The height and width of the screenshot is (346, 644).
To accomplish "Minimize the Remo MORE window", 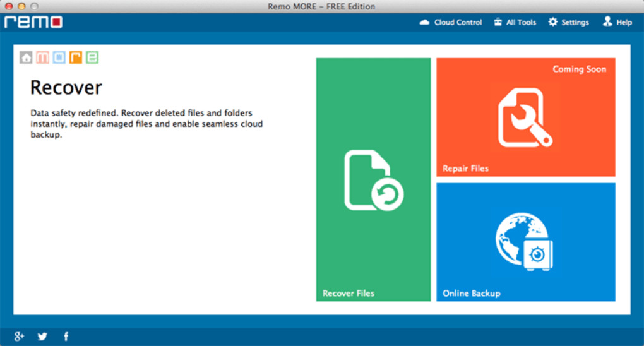I will coord(21,6).
